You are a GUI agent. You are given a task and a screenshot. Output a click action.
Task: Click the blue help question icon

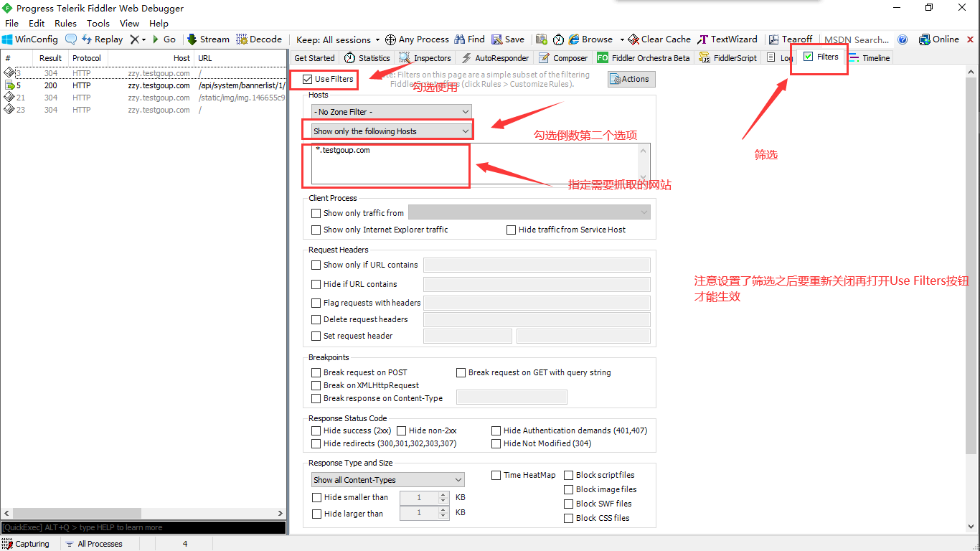coord(903,39)
